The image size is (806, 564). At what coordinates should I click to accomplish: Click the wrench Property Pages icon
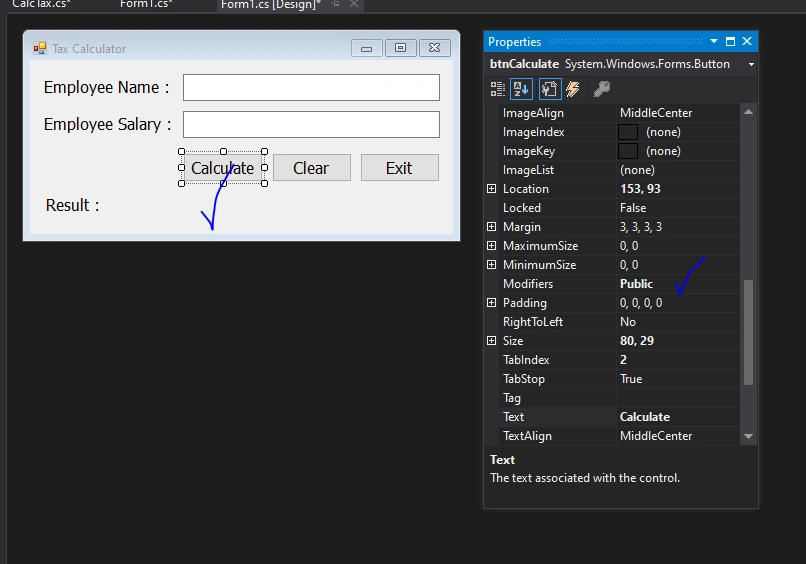pos(601,89)
